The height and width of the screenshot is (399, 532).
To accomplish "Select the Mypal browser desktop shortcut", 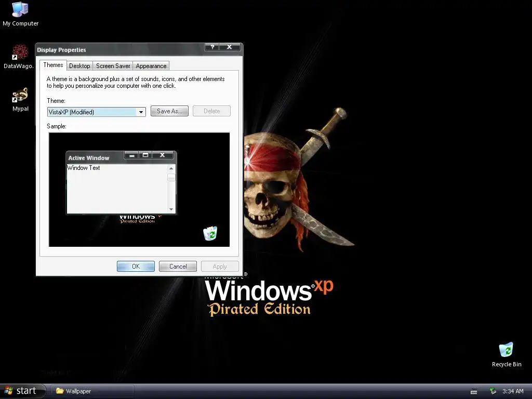I will coord(20,99).
